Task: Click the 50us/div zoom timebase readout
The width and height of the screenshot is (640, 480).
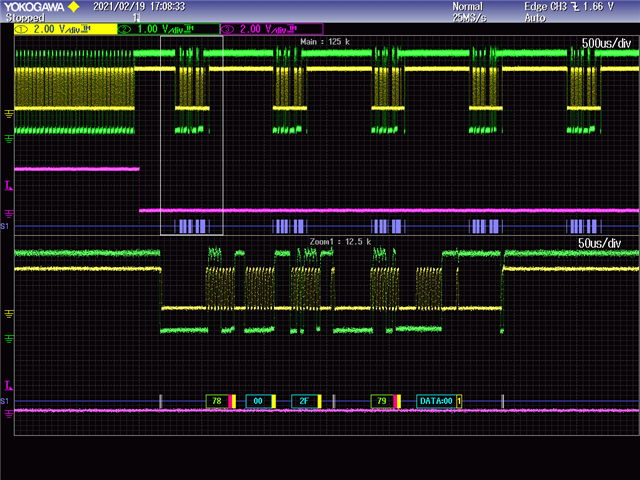Action: (599, 243)
